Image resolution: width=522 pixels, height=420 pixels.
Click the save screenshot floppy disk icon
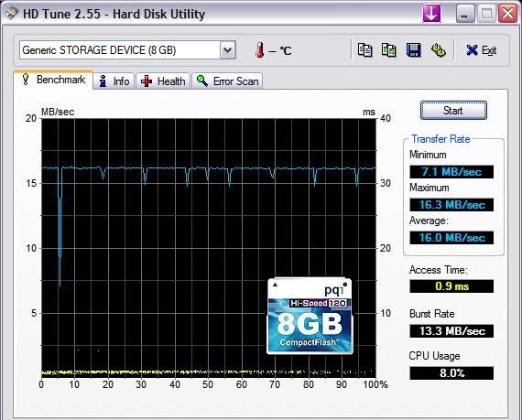(x=413, y=50)
